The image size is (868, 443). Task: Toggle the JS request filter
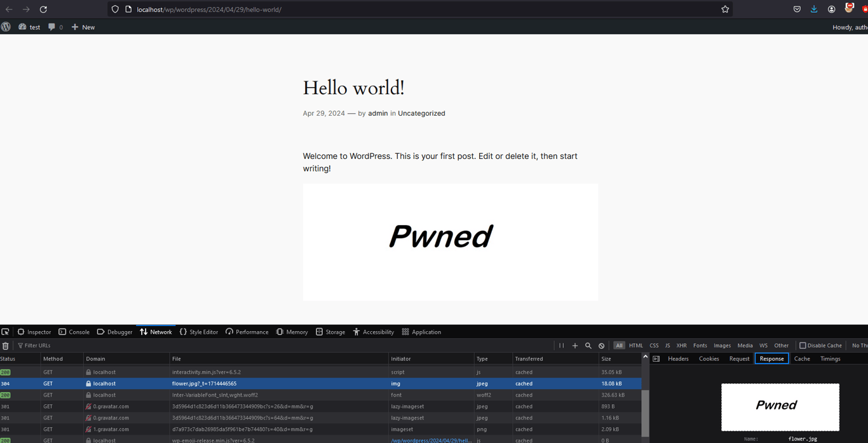tap(667, 346)
